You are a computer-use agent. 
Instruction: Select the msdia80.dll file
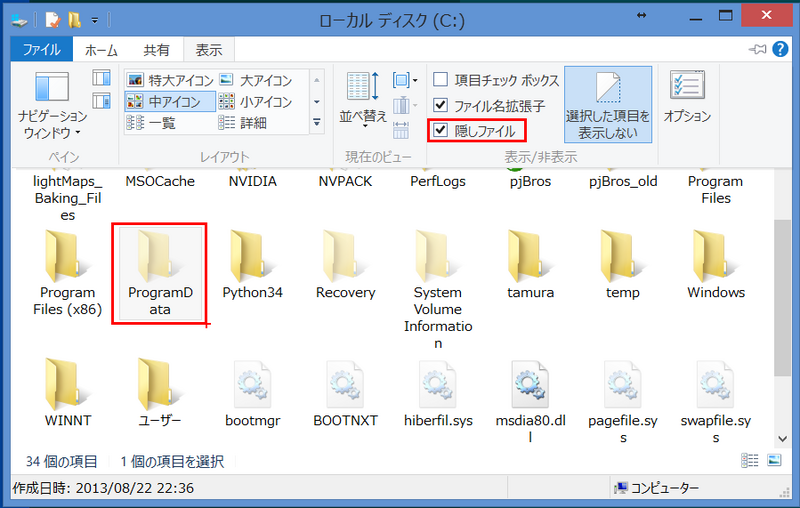[x=531, y=402]
